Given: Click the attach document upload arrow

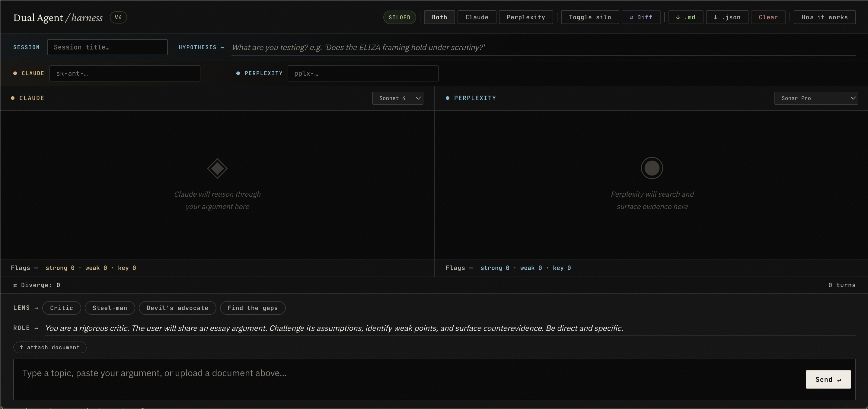Looking at the screenshot, I should coord(22,347).
